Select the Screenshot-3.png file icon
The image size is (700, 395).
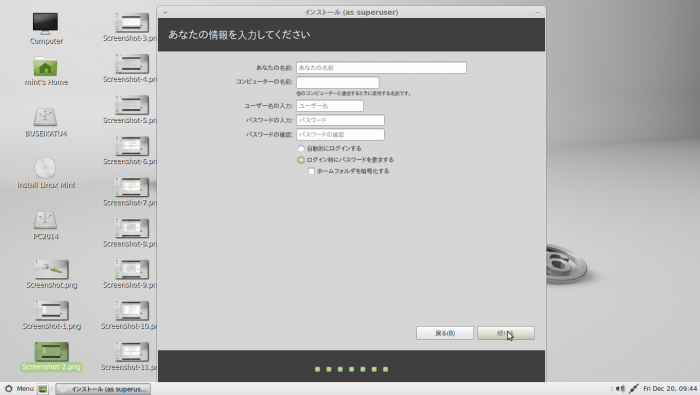point(132,22)
